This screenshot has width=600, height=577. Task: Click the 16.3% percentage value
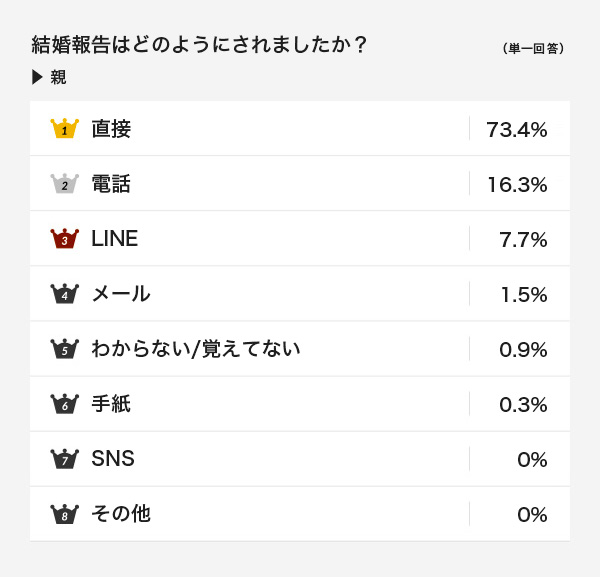(517, 185)
